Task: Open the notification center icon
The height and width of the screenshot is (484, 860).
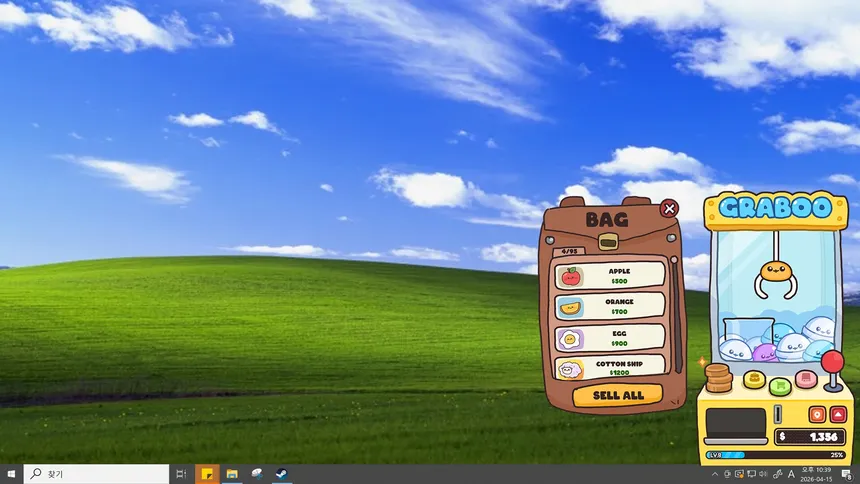Action: [847, 474]
